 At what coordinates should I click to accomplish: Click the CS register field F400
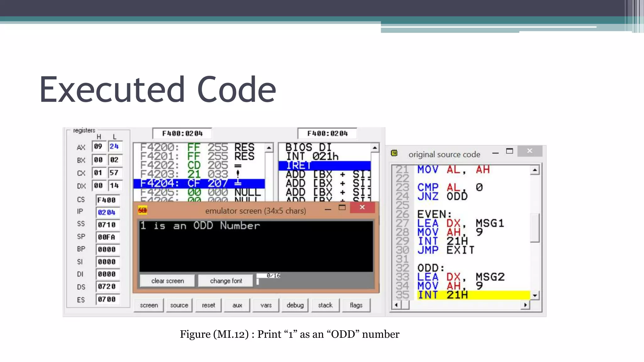tap(108, 200)
